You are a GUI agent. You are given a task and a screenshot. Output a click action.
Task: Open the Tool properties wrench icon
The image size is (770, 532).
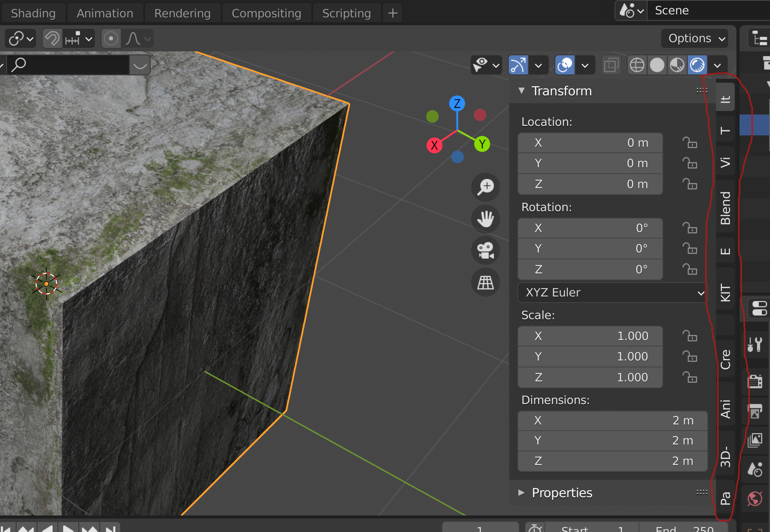tap(755, 344)
